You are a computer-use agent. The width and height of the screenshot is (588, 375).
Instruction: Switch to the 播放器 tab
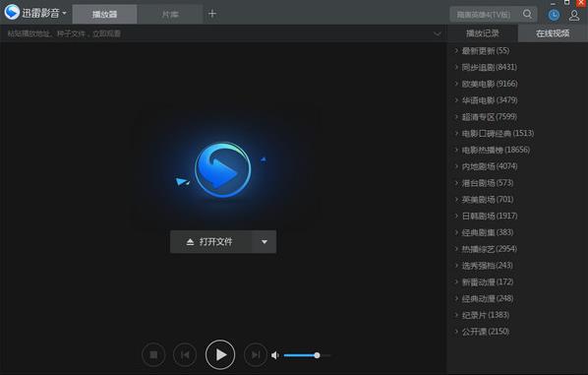point(104,14)
